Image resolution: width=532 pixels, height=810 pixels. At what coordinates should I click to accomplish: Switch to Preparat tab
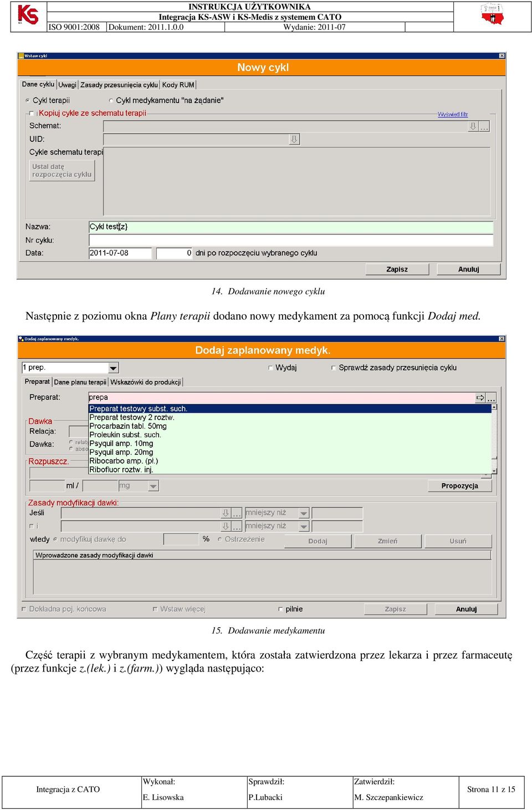tap(37, 381)
